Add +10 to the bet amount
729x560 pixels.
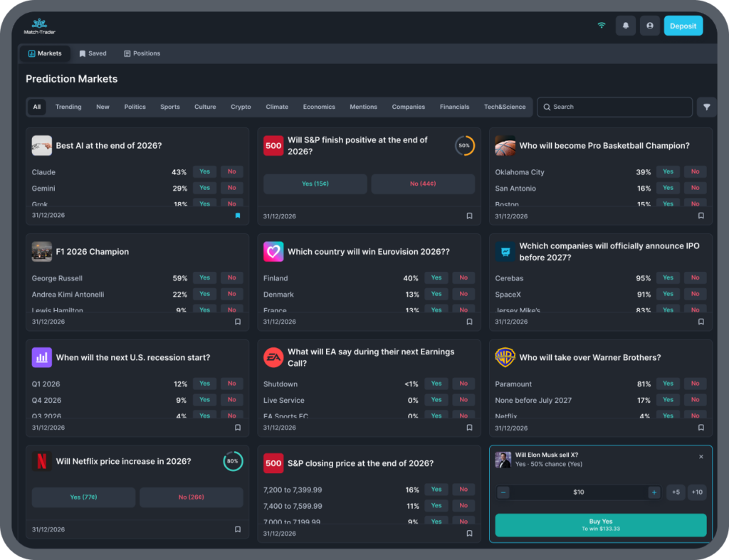pos(696,492)
